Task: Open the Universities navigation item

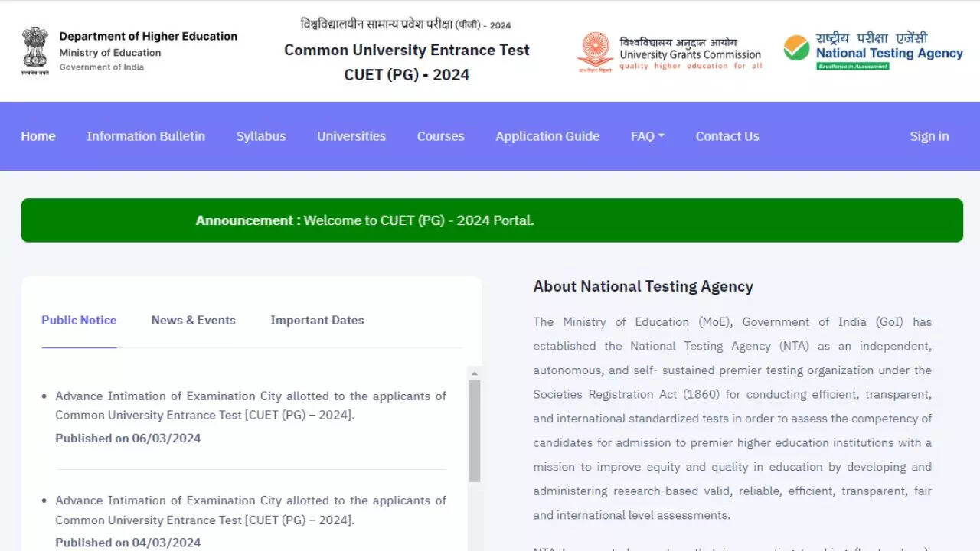Action: click(x=351, y=136)
